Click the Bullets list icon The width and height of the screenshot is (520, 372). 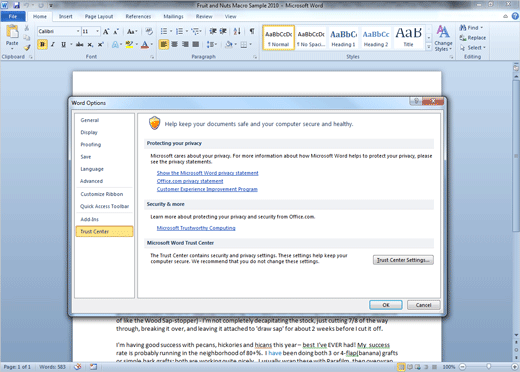tap(164, 31)
